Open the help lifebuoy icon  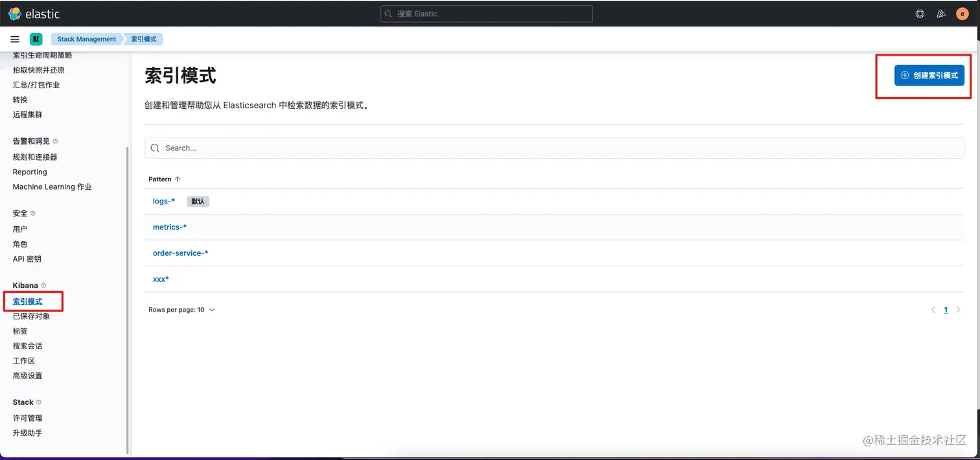point(920,14)
